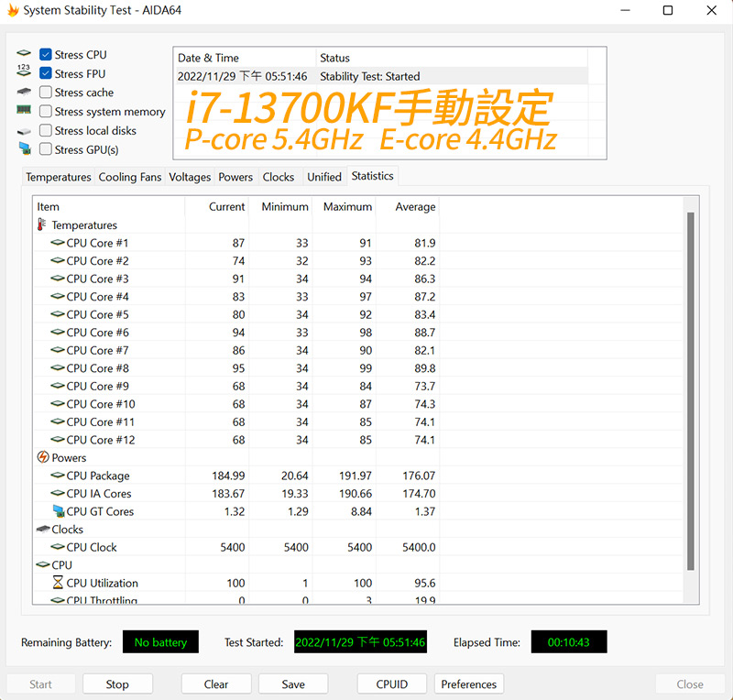Click the hourglass icon for CPU Utilization

tap(58, 583)
